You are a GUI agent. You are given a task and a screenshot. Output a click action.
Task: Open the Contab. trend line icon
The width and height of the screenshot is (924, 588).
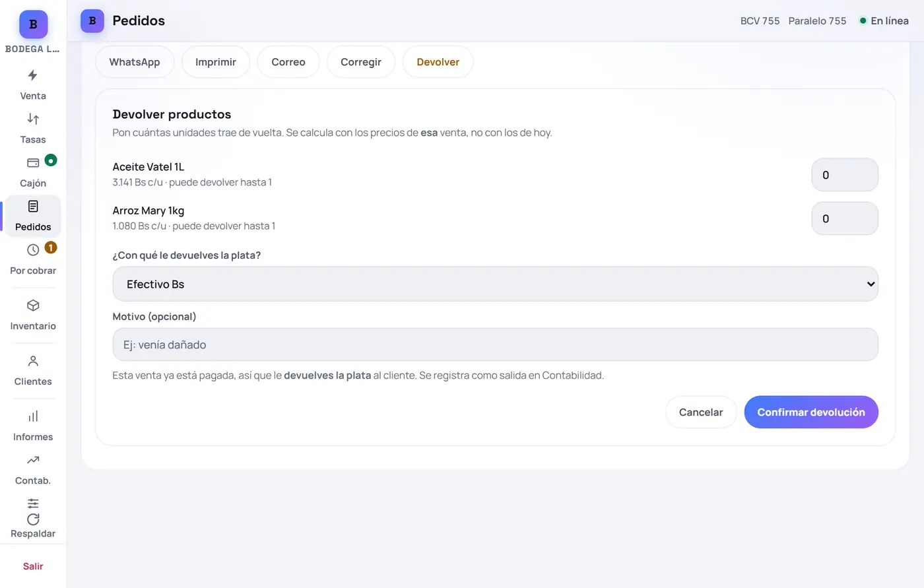tap(33, 460)
